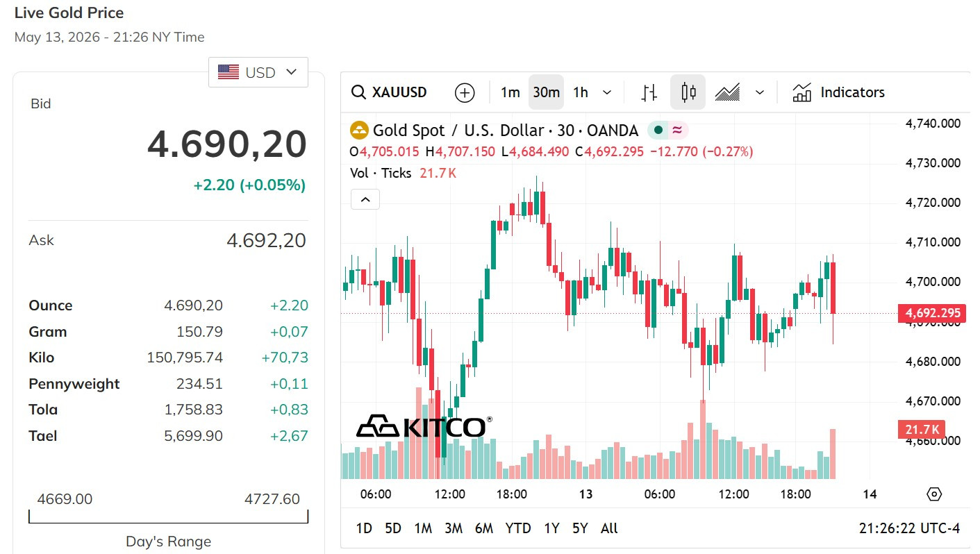Viewport: 980px width, 554px height.
Task: Click the 21:26:22 UTC-4 timezone button
Action: click(x=909, y=528)
